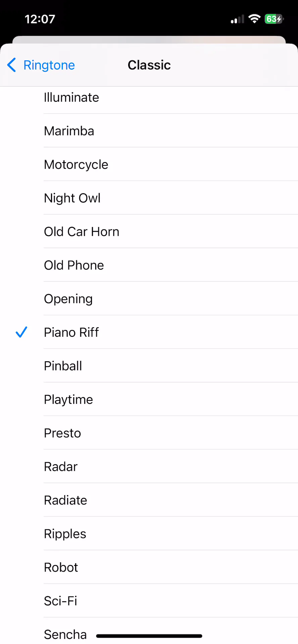Screen dimensions: 298x644
Task: Tap the cellular signal bars icon
Action: pyautogui.click(x=237, y=19)
